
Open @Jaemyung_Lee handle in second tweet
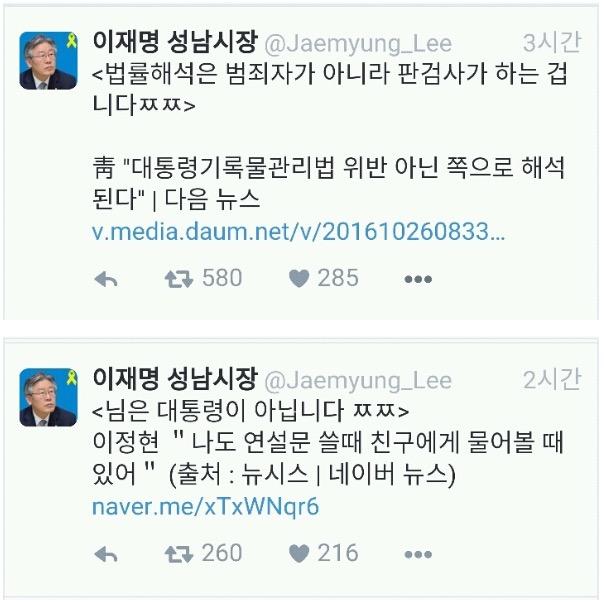point(358,381)
